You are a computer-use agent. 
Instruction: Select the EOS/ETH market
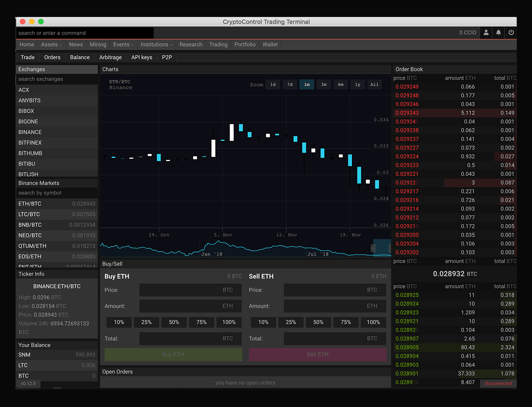[x=57, y=256]
